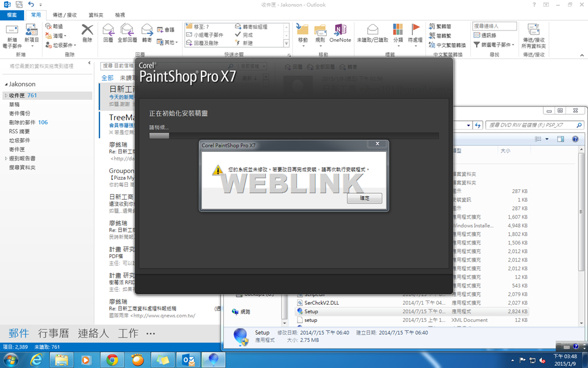Open the 連絡人 contacts navigation link

pyautogui.click(x=94, y=333)
